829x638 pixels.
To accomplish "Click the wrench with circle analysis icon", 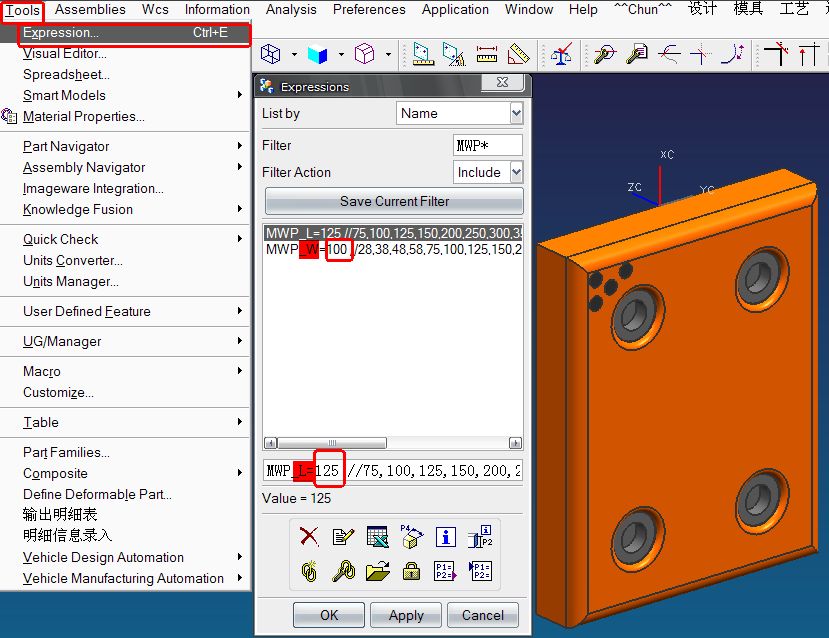I will point(605,54).
